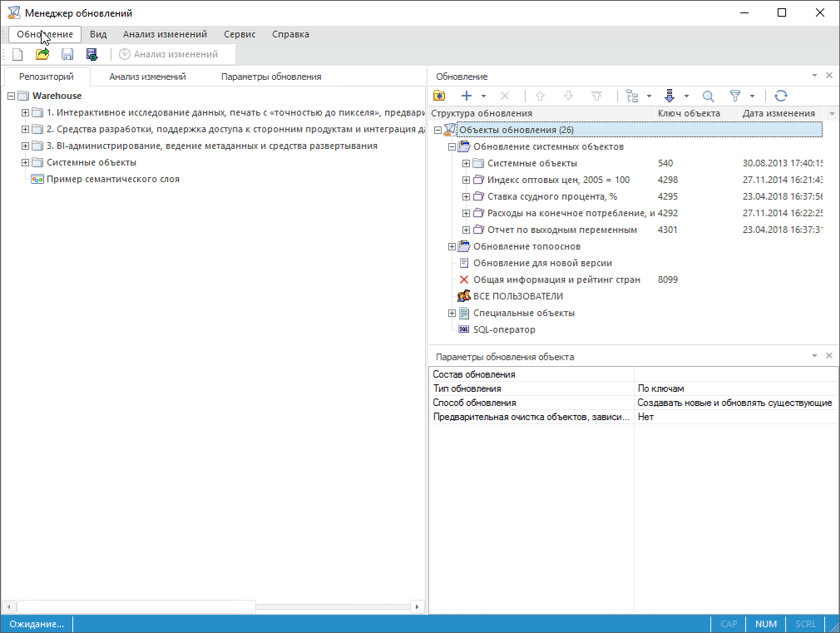The width and height of the screenshot is (840, 633).
Task: Open dropdown arrow next to blue download arrow
Action: coord(686,96)
